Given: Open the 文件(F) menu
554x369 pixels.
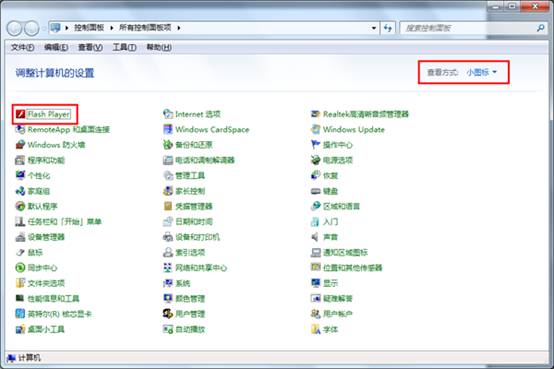Looking at the screenshot, I should tap(23, 47).
